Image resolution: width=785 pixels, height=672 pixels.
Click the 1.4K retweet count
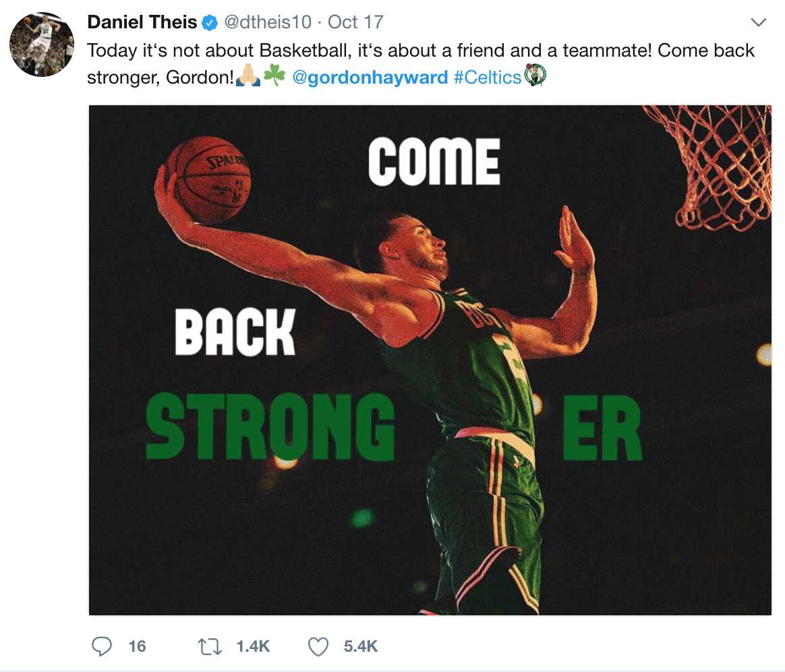(253, 646)
